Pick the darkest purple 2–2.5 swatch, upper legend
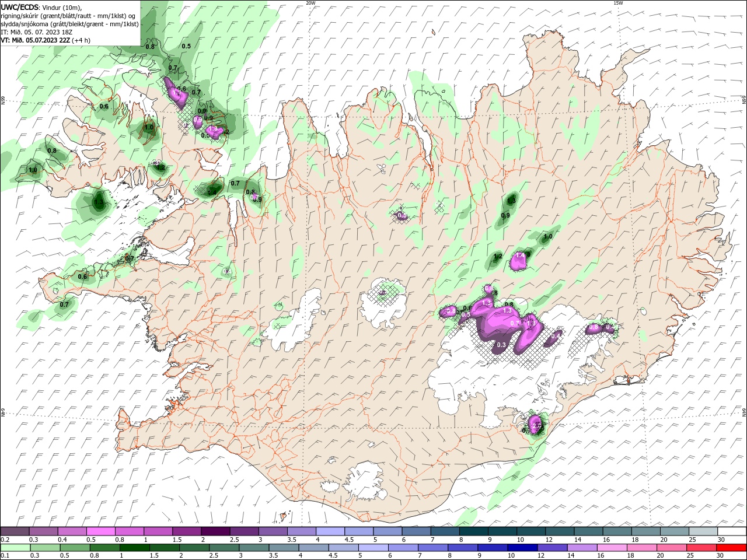This screenshot has width=747, height=560. pyautogui.click(x=215, y=531)
